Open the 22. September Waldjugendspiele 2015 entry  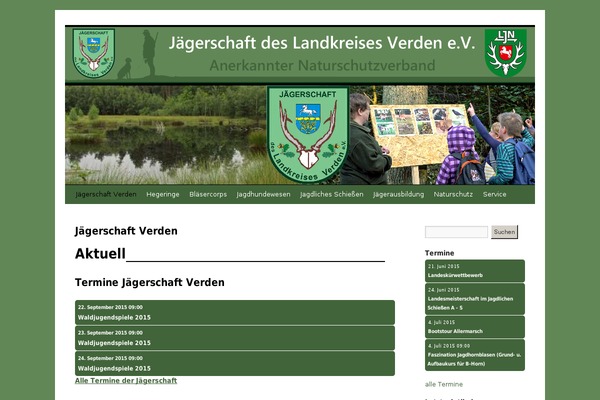(235, 312)
